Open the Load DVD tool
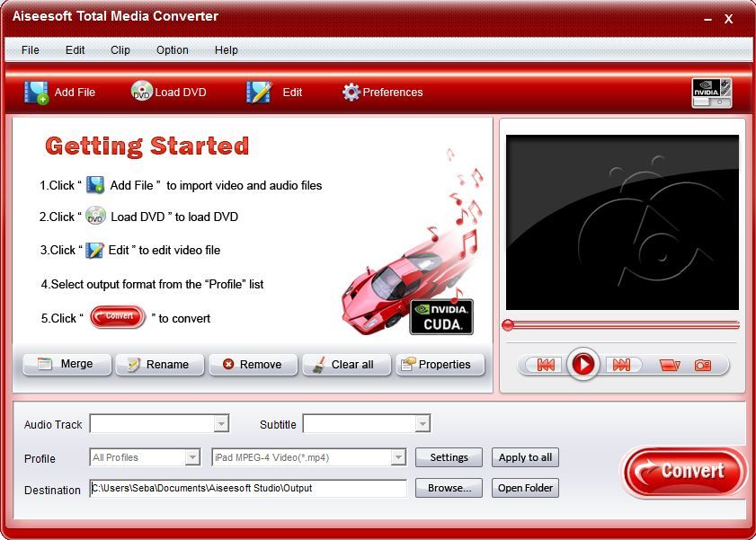 pyautogui.click(x=141, y=92)
